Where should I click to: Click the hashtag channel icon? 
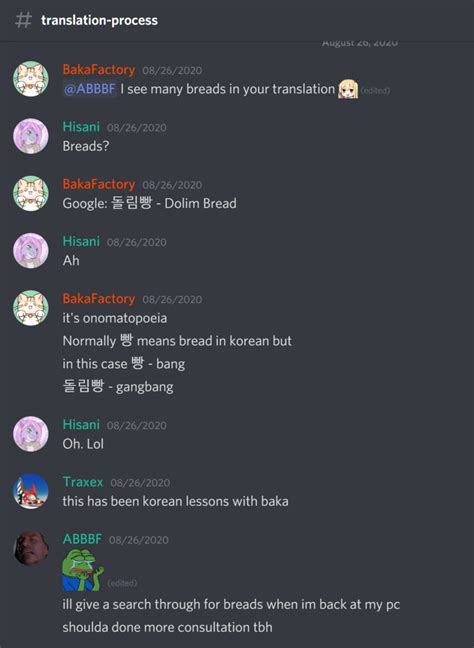[x=23, y=20]
